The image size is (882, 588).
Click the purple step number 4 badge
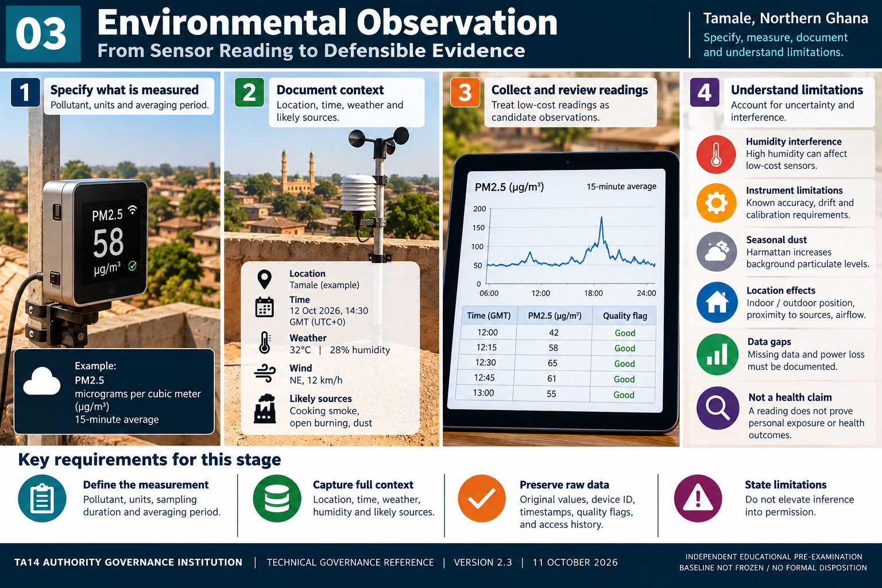[705, 92]
